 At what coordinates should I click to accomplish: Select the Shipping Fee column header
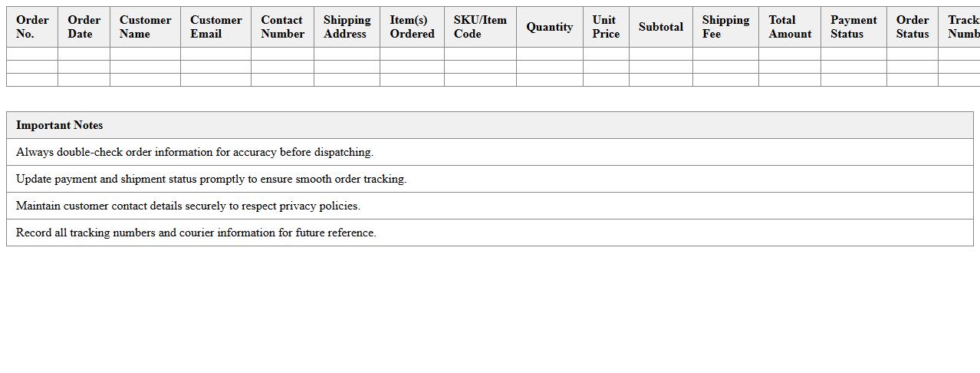pos(725,27)
